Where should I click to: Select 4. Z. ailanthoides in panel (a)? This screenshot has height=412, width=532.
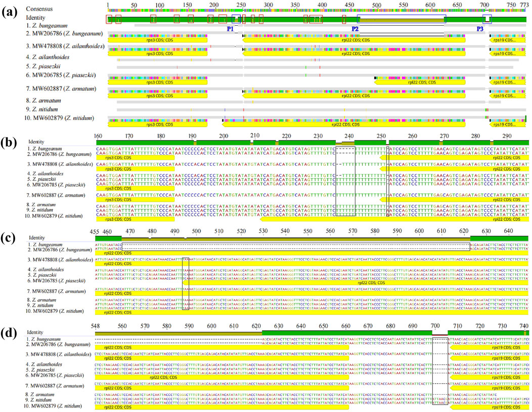(x=48, y=57)
